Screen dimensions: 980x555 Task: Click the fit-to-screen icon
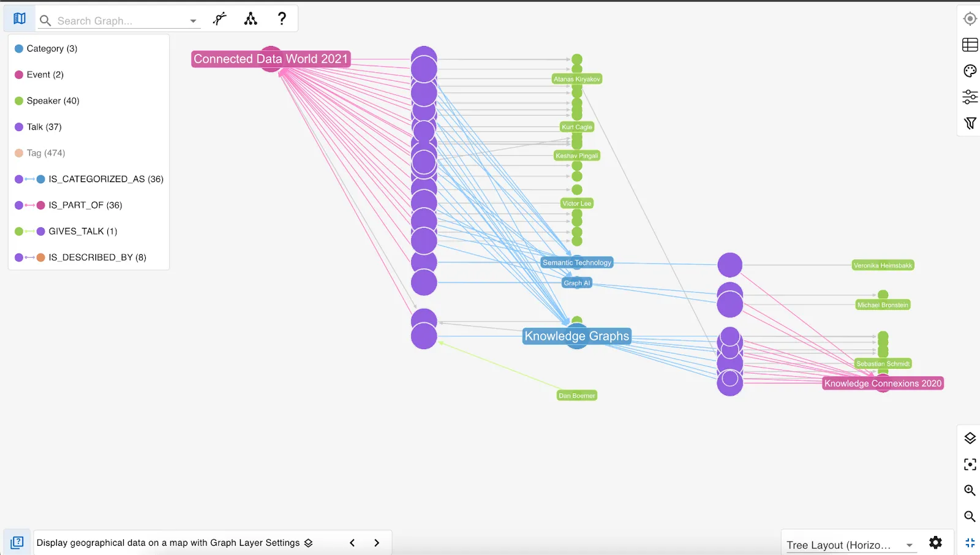pos(970,464)
